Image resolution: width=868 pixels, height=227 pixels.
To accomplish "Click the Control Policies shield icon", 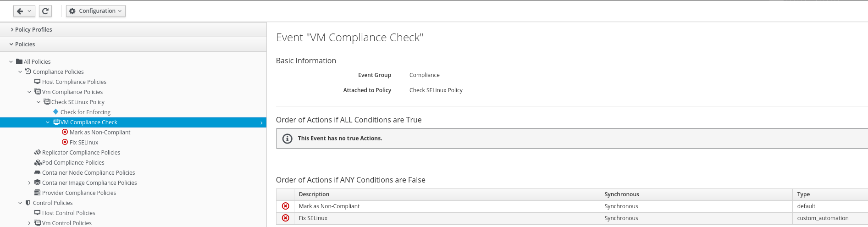I will pos(28,203).
